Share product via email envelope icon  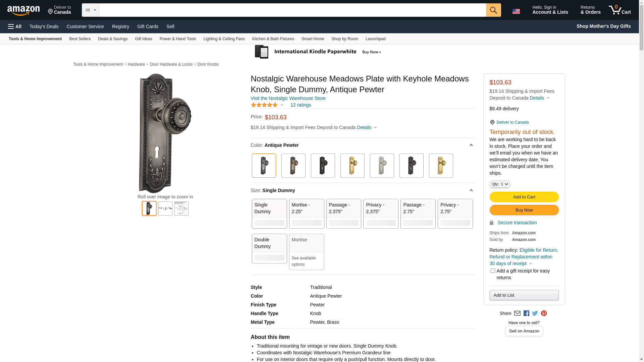click(517, 313)
